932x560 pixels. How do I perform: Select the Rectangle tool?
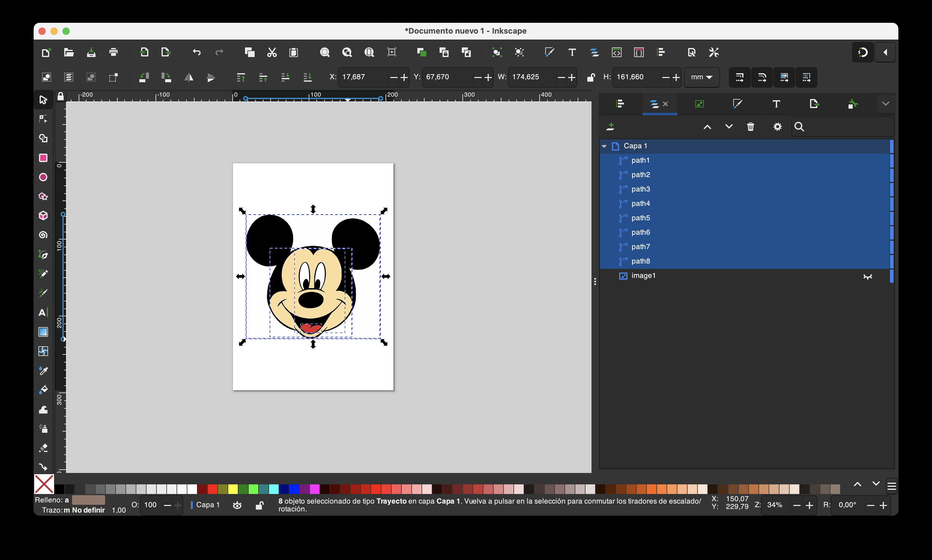pos(43,158)
